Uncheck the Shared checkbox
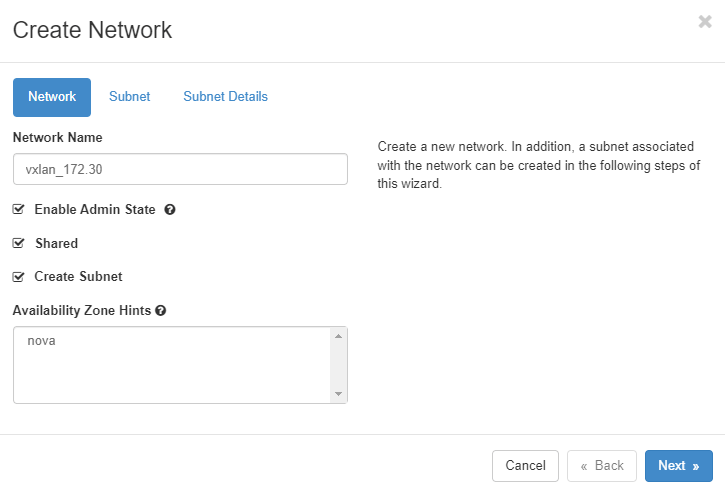This screenshot has width=725, height=493. (x=18, y=243)
